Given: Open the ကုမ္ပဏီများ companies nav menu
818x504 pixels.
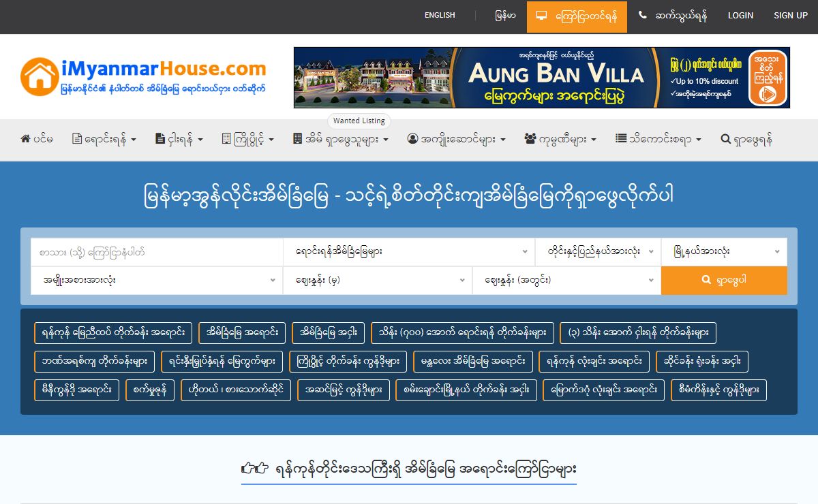Looking at the screenshot, I should 560,139.
